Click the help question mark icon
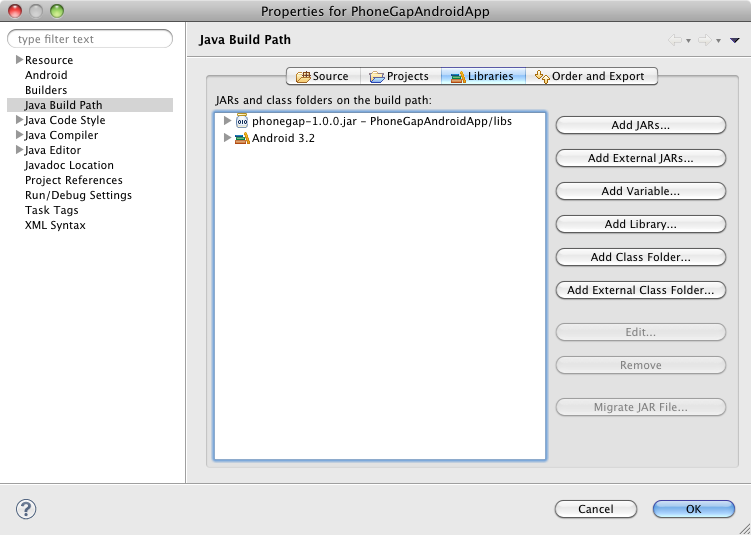 [26, 509]
